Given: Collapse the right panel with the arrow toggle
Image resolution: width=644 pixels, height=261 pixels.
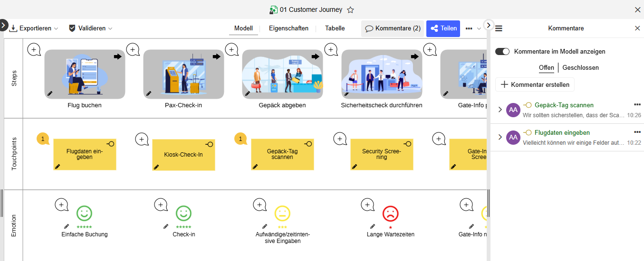Looking at the screenshot, I should coord(489,25).
